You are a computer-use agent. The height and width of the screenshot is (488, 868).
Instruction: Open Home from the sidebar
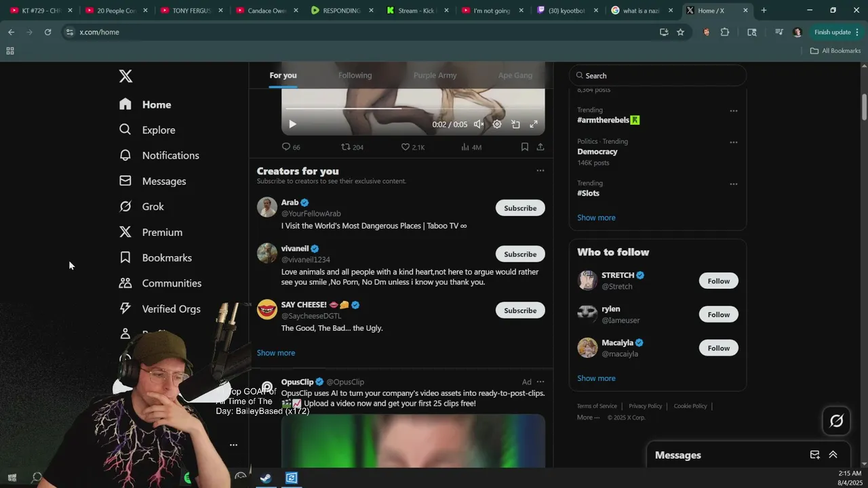tap(145, 104)
